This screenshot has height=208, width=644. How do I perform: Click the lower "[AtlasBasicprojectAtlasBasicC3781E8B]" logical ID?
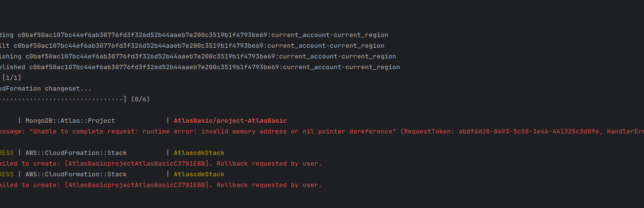tap(139, 185)
